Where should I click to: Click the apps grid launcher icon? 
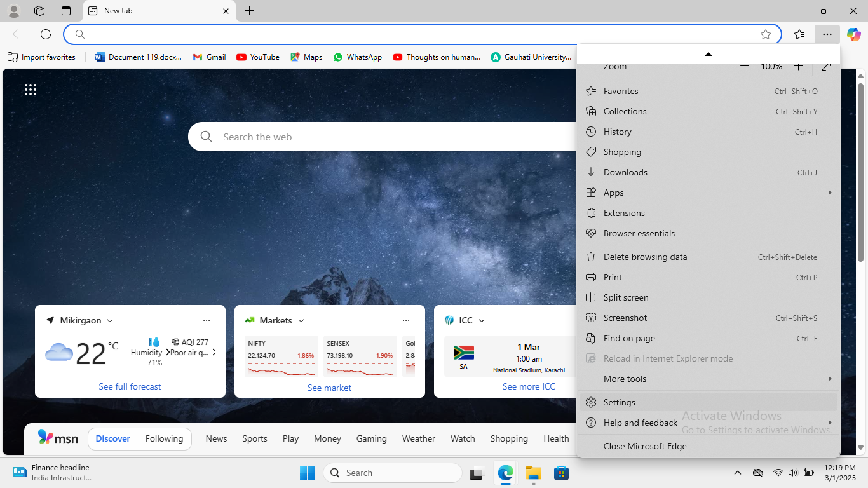pos(31,90)
